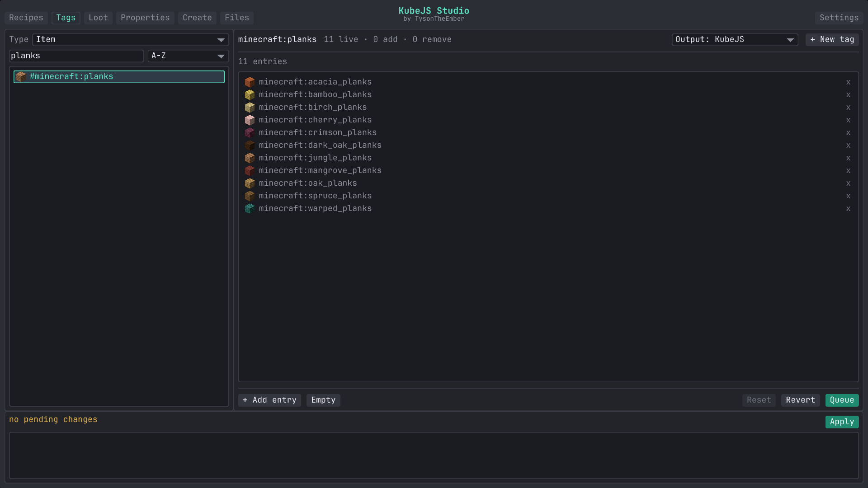Click the spruce planks block icon

tap(250, 196)
